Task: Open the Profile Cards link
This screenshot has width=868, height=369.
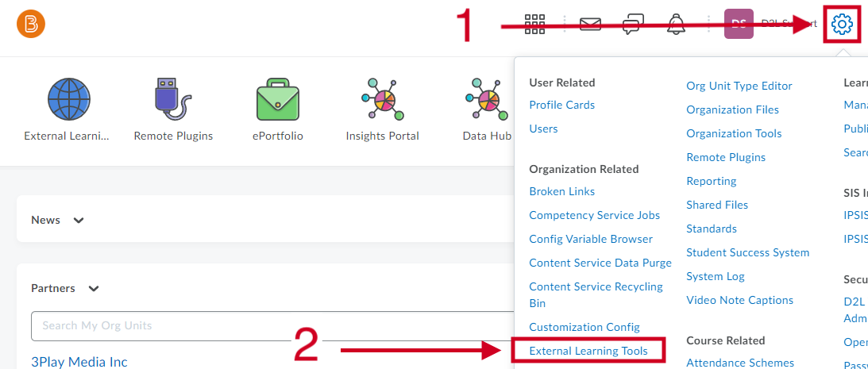Action: click(x=562, y=105)
